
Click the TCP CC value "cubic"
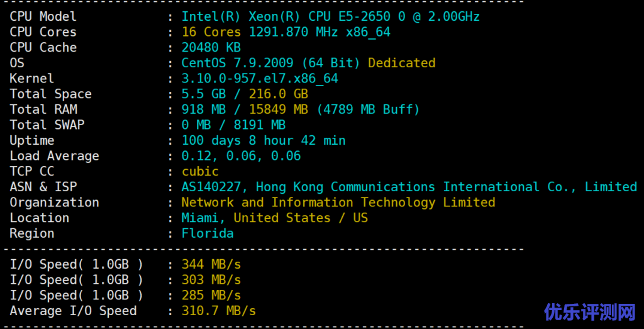click(x=200, y=172)
